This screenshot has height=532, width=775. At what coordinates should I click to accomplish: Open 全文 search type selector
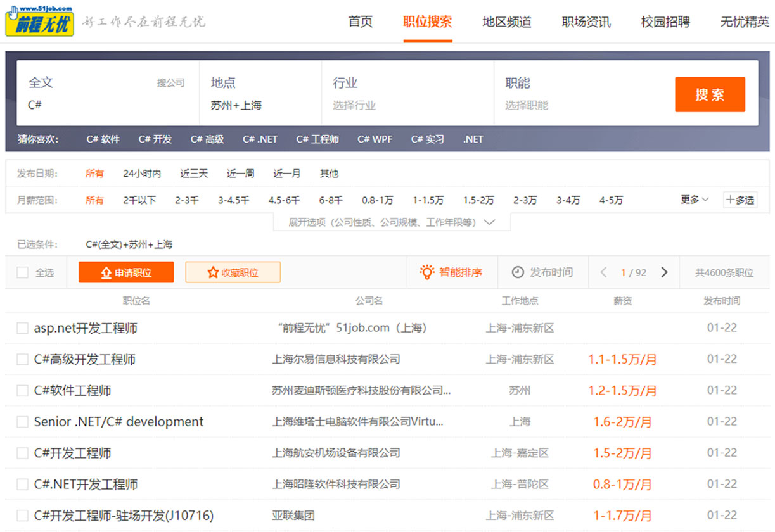(41, 82)
